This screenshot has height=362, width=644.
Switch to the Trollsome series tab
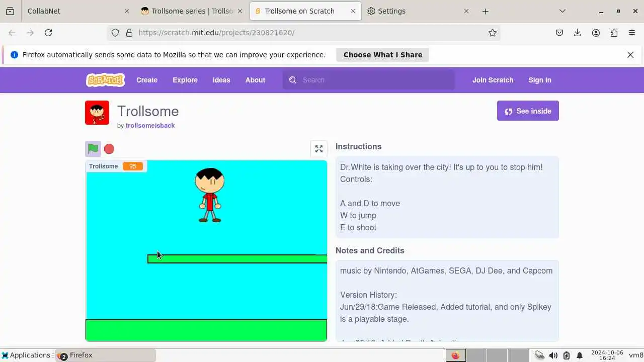tap(192, 11)
